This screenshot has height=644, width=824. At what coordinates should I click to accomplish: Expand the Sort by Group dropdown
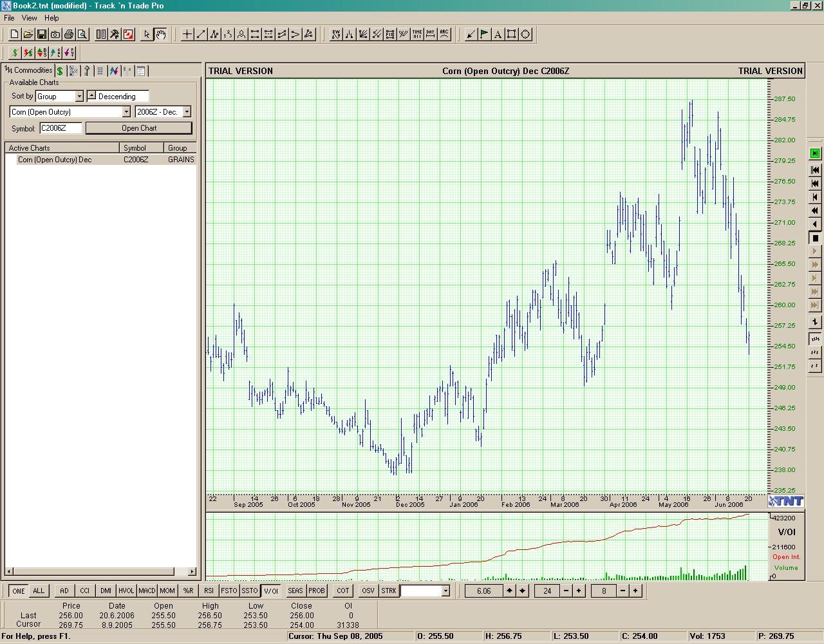(79, 96)
